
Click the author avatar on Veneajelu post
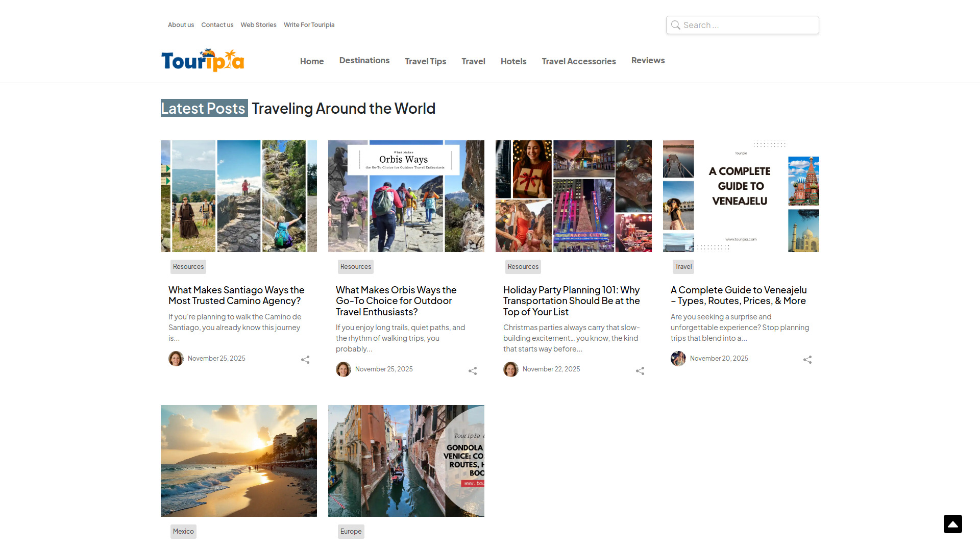pos(678,358)
